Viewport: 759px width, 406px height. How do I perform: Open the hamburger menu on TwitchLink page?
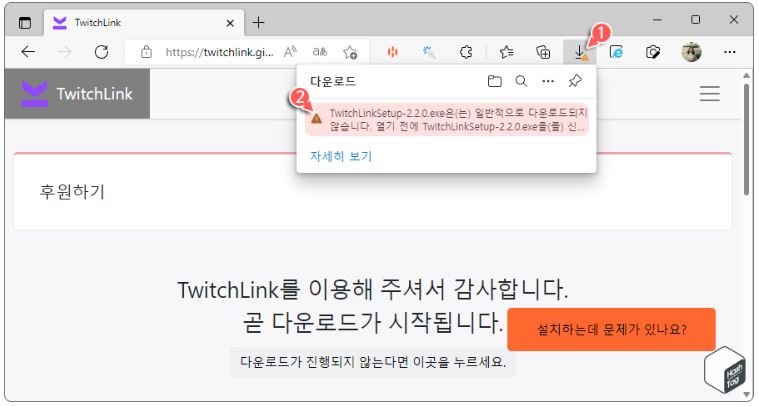point(710,93)
